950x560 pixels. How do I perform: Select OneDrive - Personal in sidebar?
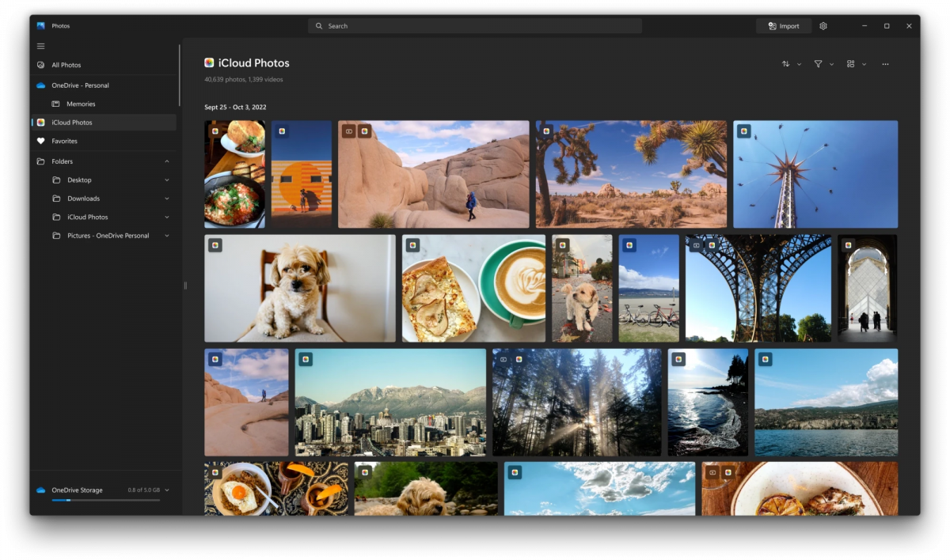104,85
